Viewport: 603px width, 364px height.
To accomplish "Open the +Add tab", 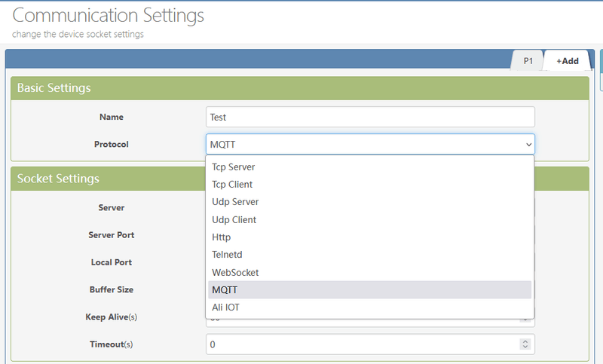I will point(568,61).
